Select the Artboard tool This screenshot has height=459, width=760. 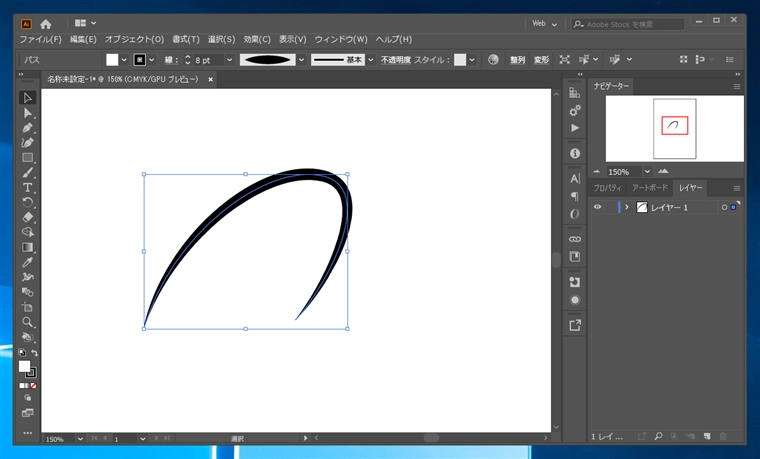(x=27, y=307)
